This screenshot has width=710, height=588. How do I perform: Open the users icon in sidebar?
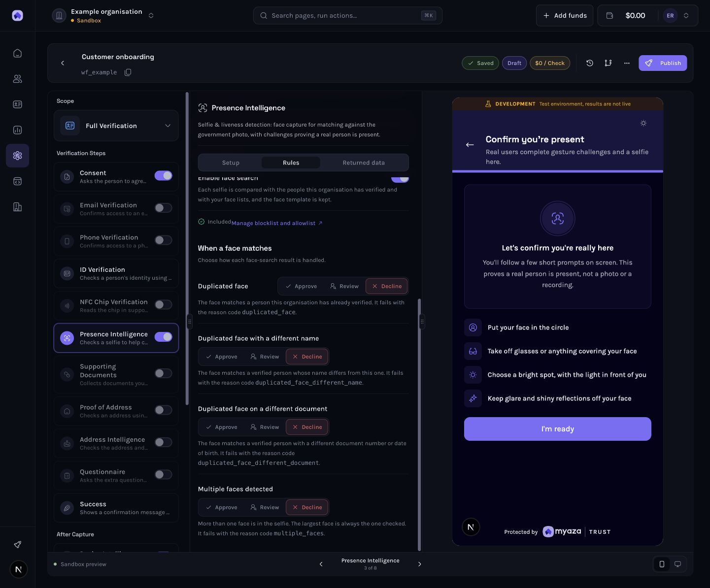point(17,79)
